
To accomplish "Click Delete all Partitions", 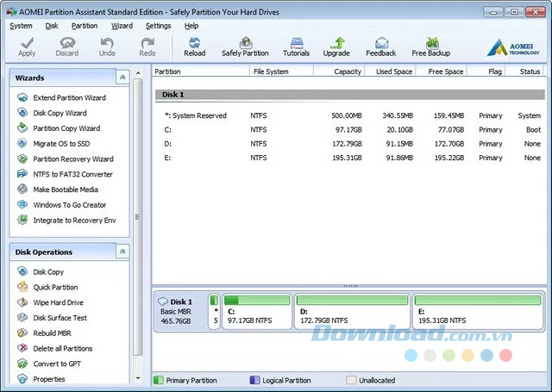I will tap(55, 348).
